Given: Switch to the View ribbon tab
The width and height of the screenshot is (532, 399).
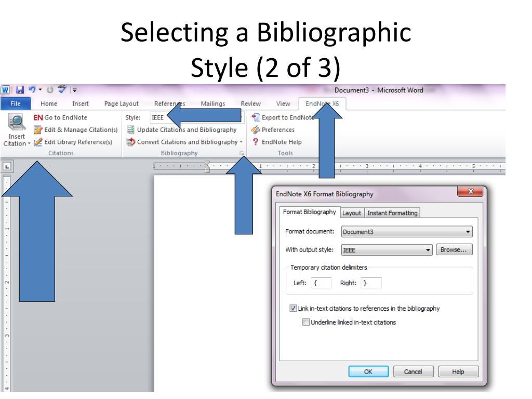Looking at the screenshot, I should point(283,104).
